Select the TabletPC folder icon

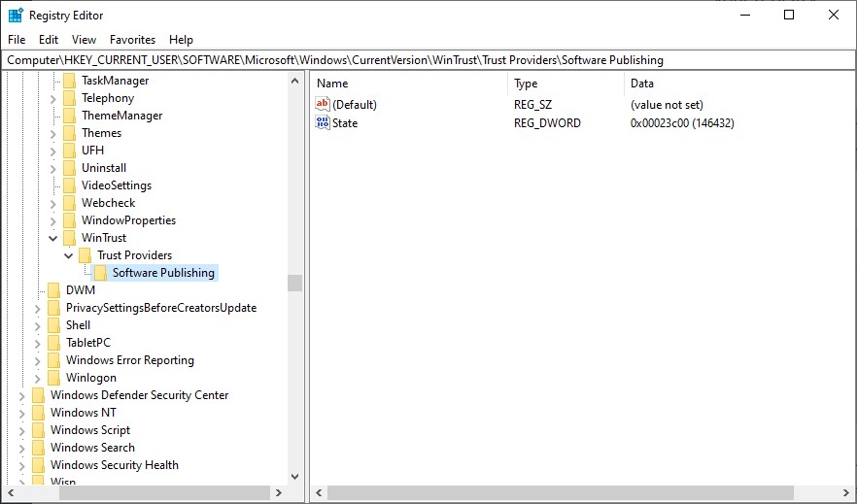coord(53,343)
